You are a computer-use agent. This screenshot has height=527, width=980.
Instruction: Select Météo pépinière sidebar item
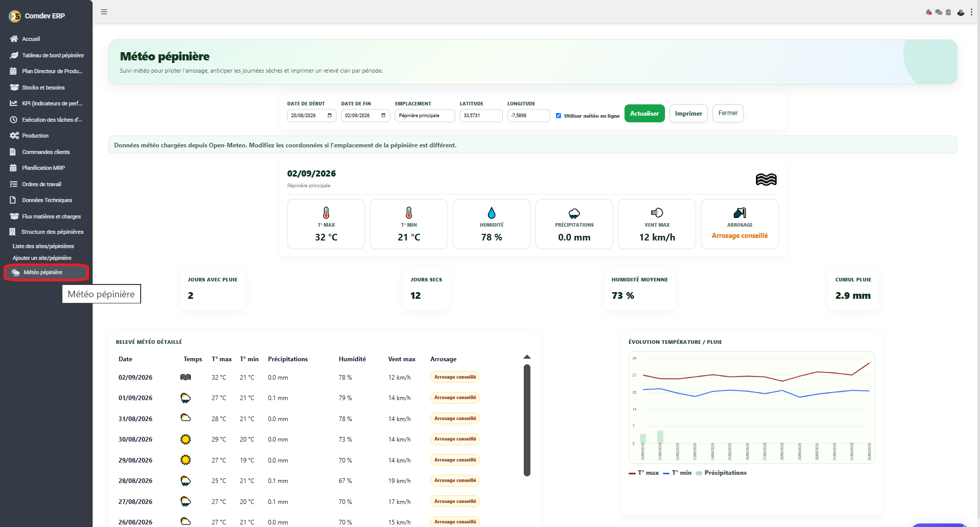click(46, 272)
